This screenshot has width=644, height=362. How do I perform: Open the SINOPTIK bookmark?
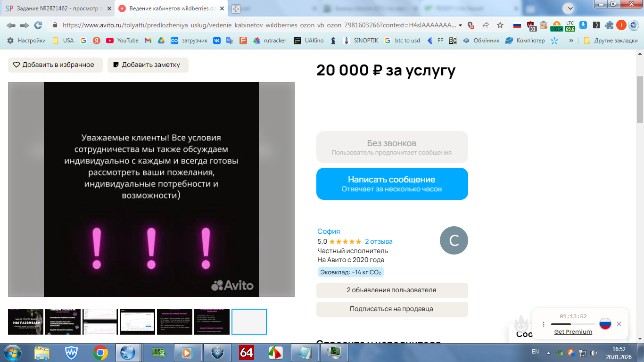pyautogui.click(x=361, y=41)
